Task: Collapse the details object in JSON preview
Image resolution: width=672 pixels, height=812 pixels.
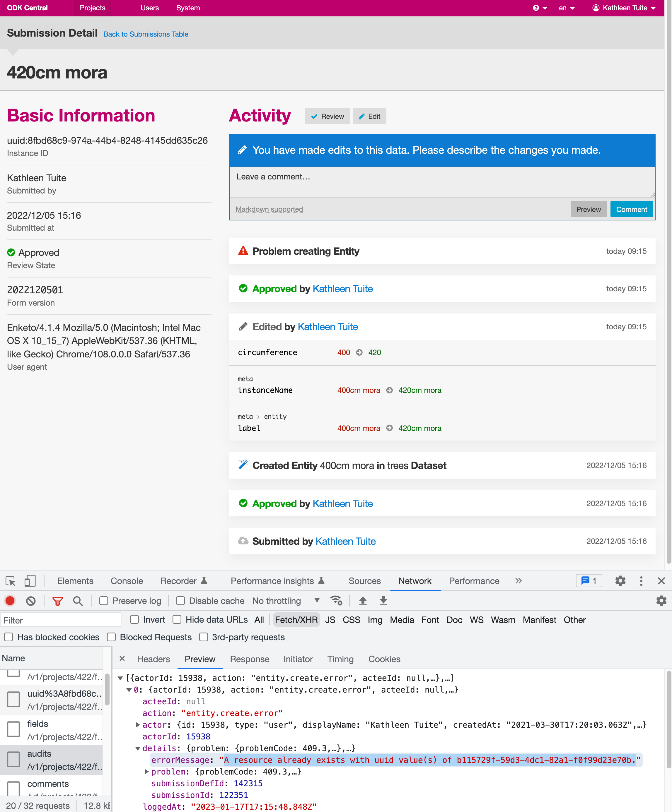Action: click(138, 748)
